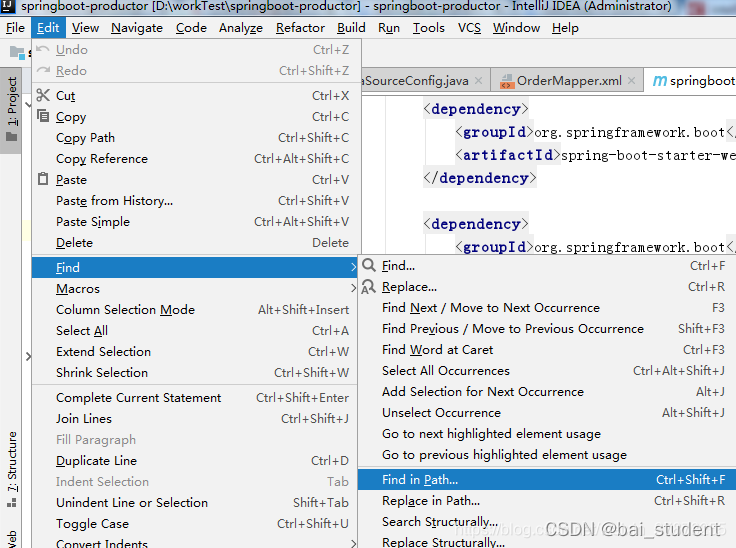The image size is (736, 548).
Task: Open the Analyze menu
Action: [x=241, y=28]
